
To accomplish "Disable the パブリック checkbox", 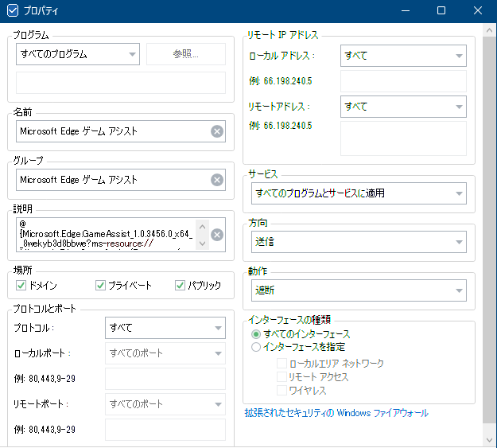I will tap(181, 285).
